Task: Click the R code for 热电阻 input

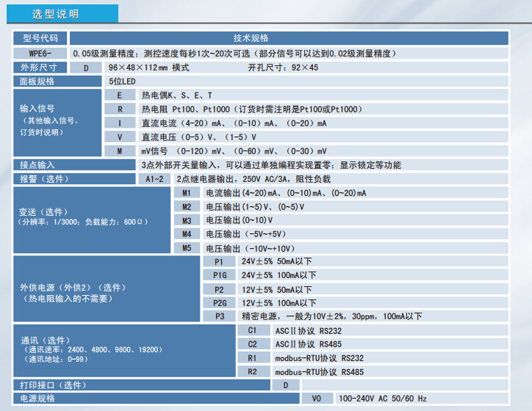Action: coord(119,109)
